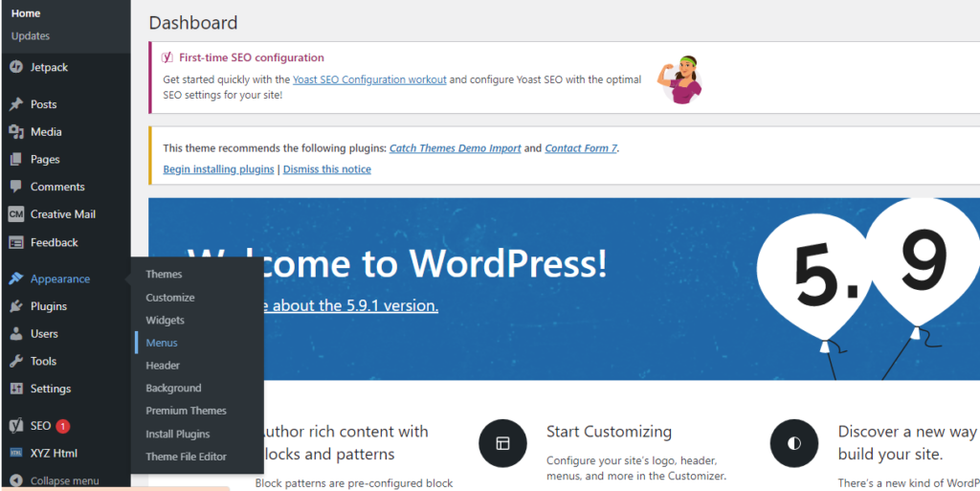Click the Feedback form icon
980x491 pixels.
16,242
